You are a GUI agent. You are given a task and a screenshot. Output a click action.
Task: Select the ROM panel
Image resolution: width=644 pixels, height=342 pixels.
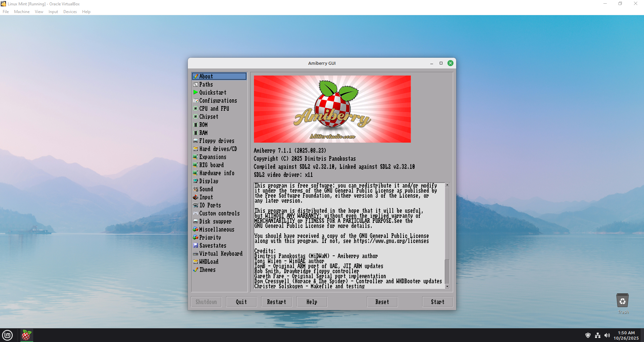pyautogui.click(x=219, y=125)
